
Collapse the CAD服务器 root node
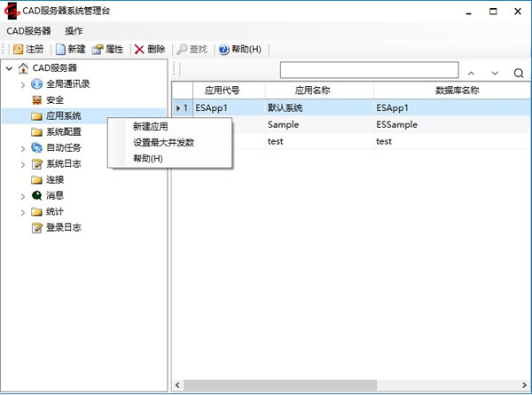9,67
